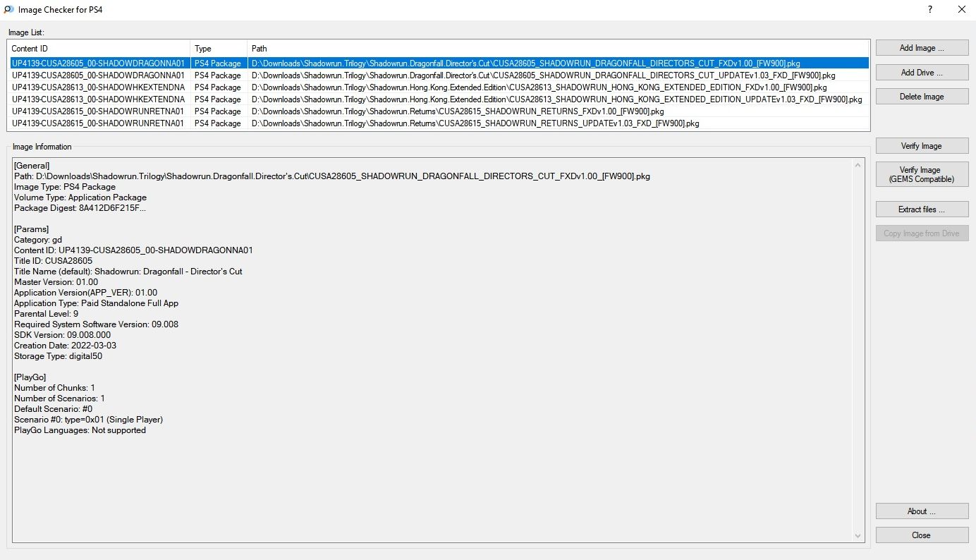Click the scroll up arrow in Image Information

[858, 165]
